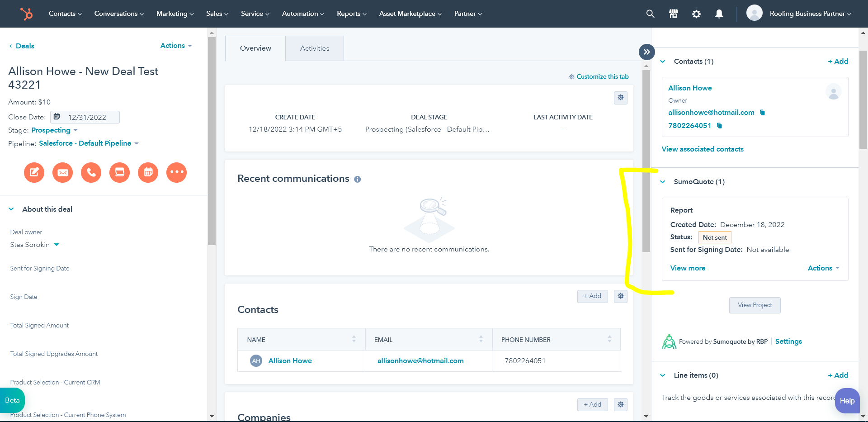Image resolution: width=868 pixels, height=422 pixels.
Task: Copy phone number 7802264051 with copy icon
Action: [x=719, y=126]
